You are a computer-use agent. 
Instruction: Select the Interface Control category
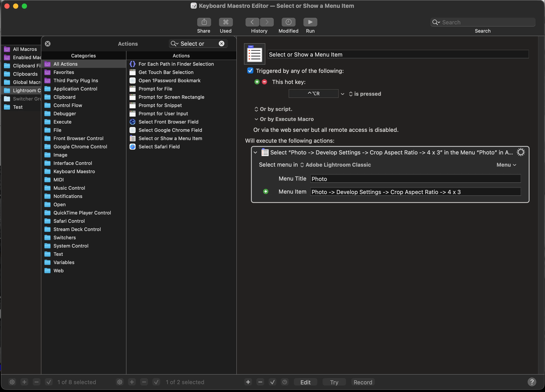pyautogui.click(x=72, y=163)
